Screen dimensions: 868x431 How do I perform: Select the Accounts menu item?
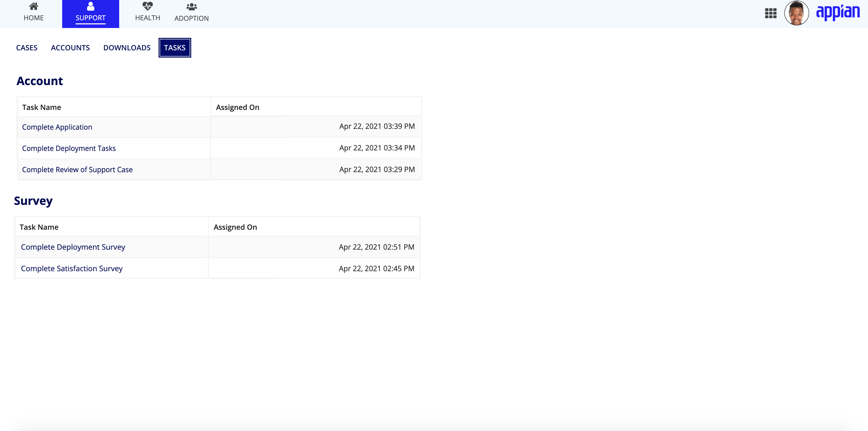tap(70, 47)
